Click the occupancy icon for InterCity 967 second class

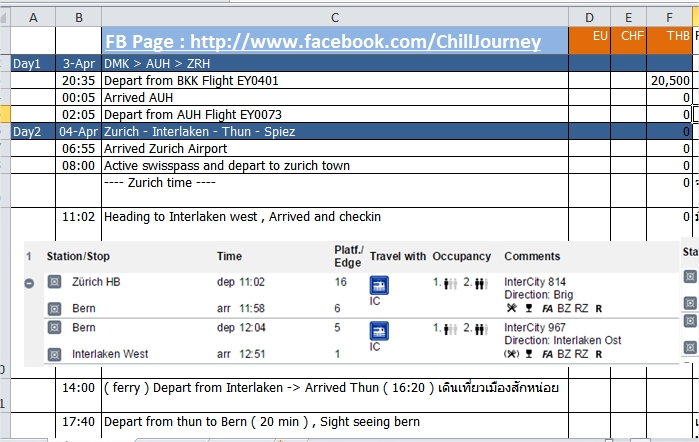click(481, 330)
